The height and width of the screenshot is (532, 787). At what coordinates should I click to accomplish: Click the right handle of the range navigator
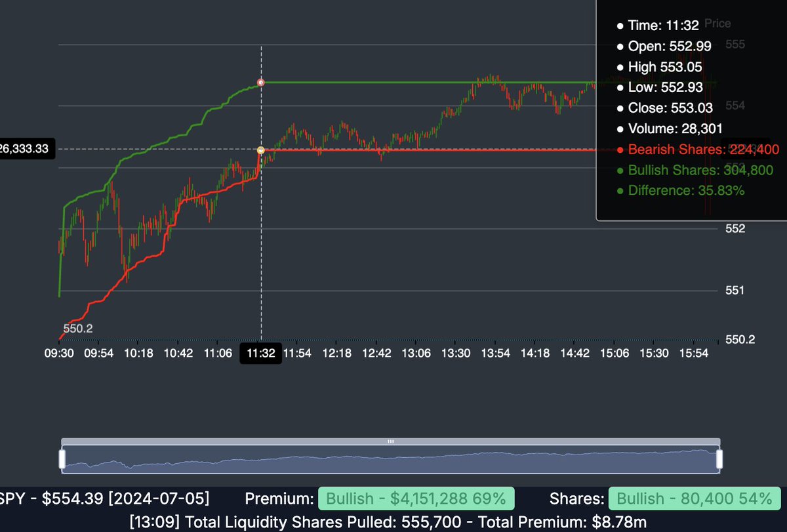point(719,458)
